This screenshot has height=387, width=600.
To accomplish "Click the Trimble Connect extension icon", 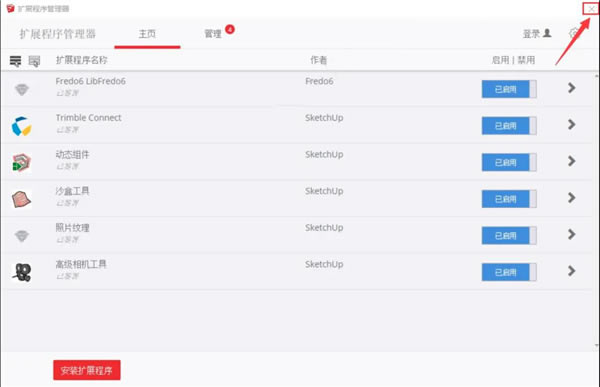I will click(x=21, y=126).
